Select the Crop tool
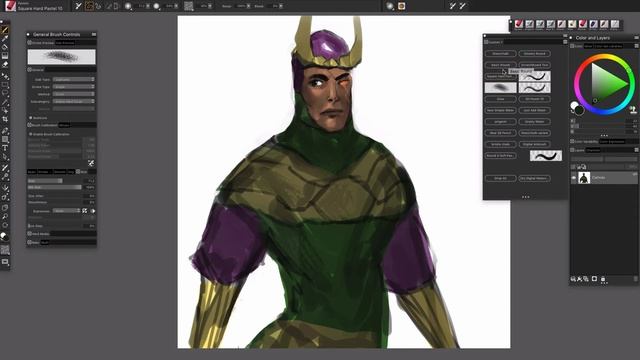640x360 pixels. [5, 119]
